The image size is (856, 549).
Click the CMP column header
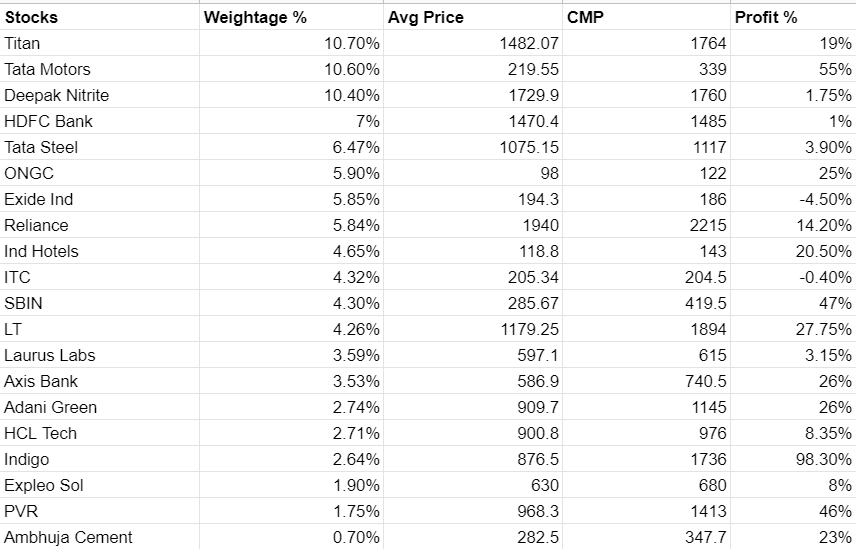coord(646,17)
